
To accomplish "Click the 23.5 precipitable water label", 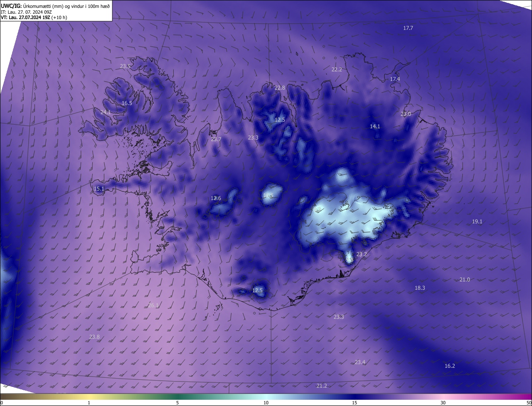I will 125,66.
